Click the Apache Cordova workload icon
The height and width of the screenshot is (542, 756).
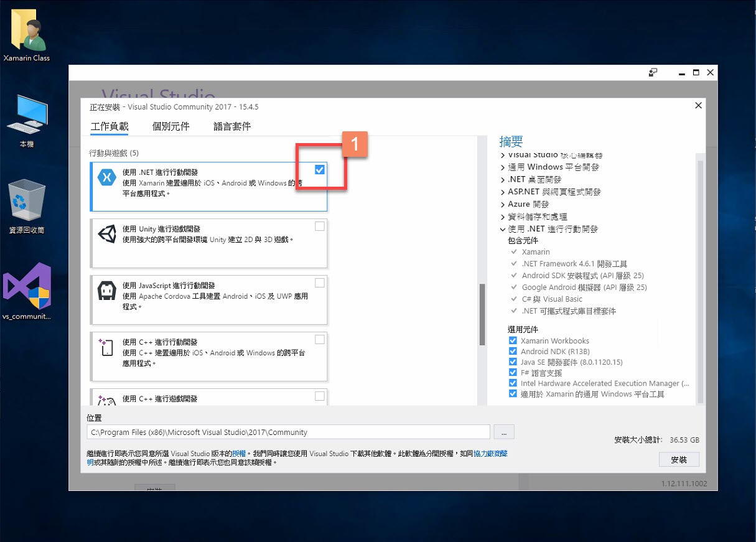[107, 291]
